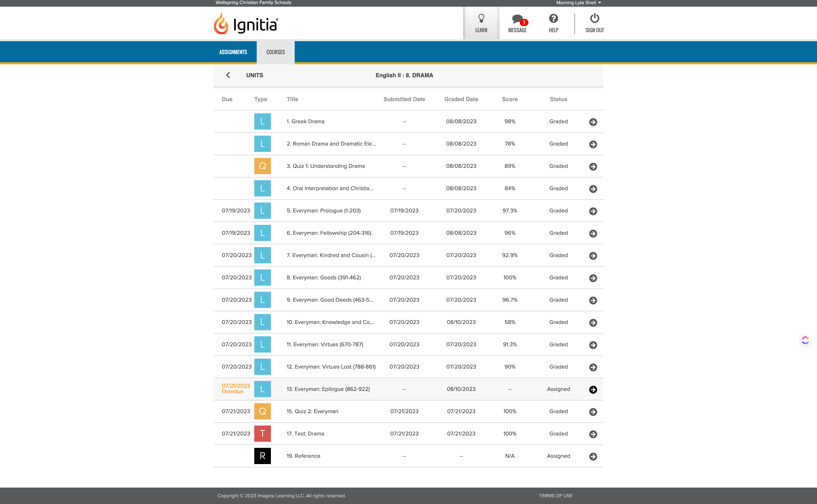
Task: Select Everyman: Kindred and Cousin title
Action: click(331, 255)
